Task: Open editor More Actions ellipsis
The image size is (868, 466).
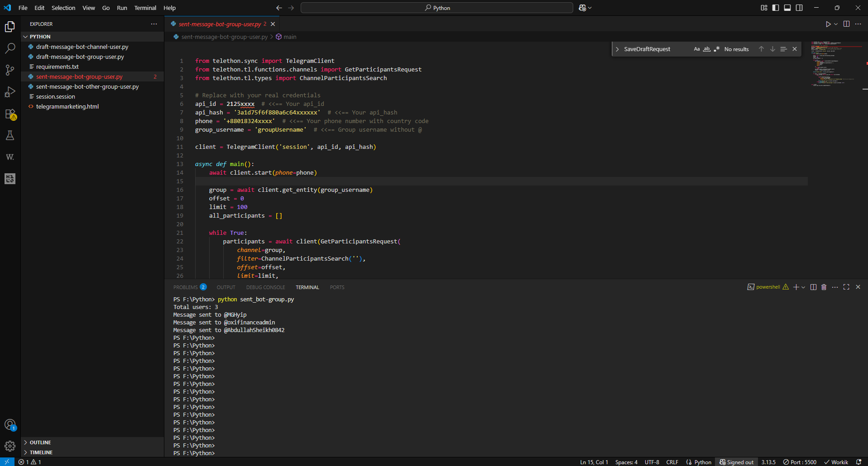Action: pos(858,24)
